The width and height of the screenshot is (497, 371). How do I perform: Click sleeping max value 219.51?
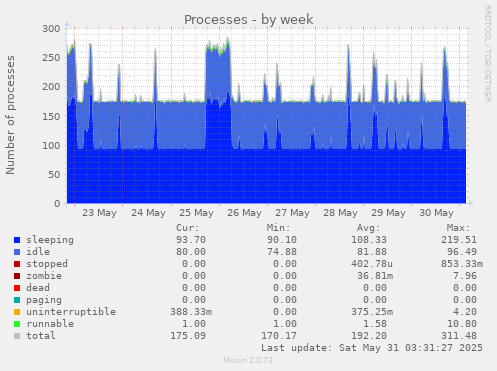tap(459, 240)
